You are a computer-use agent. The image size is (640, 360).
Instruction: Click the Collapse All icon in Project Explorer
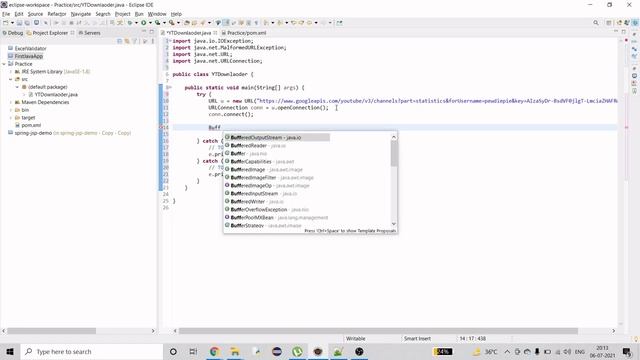coord(120,41)
